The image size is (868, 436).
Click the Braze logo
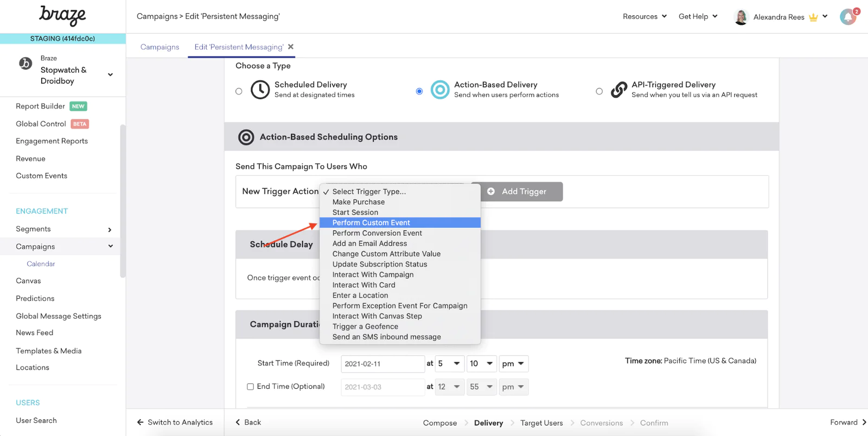tap(62, 16)
